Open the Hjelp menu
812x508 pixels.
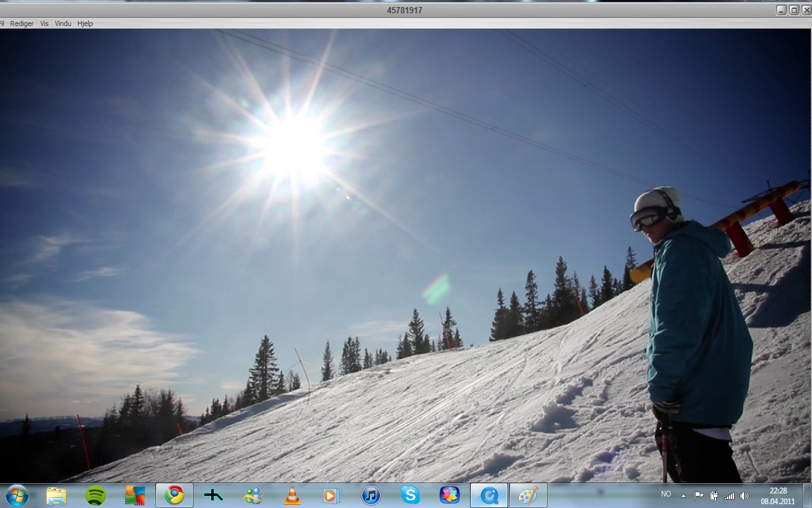click(84, 23)
